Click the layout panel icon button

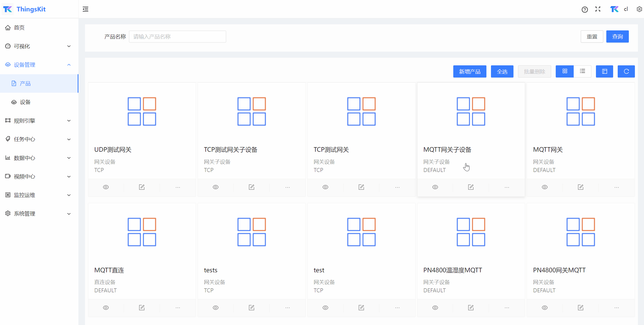coord(604,71)
